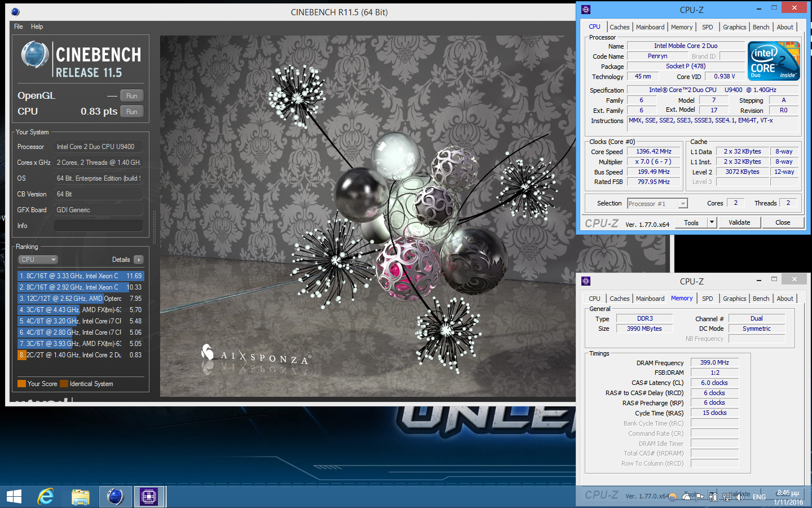Viewport: 812px width, 508px height.
Task: Switch to SPD tab in bottom CPU-Z window
Action: 707,299
